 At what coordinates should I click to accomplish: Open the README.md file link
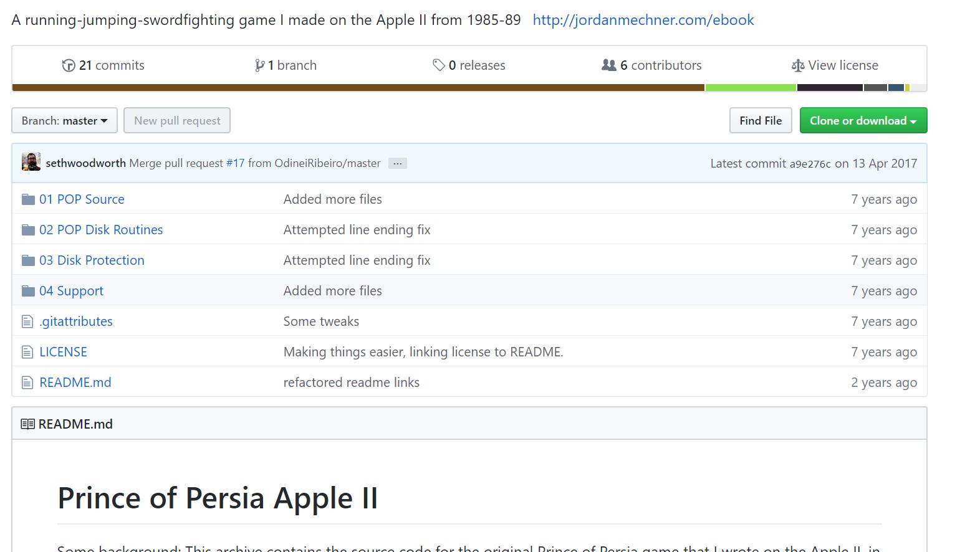75,383
